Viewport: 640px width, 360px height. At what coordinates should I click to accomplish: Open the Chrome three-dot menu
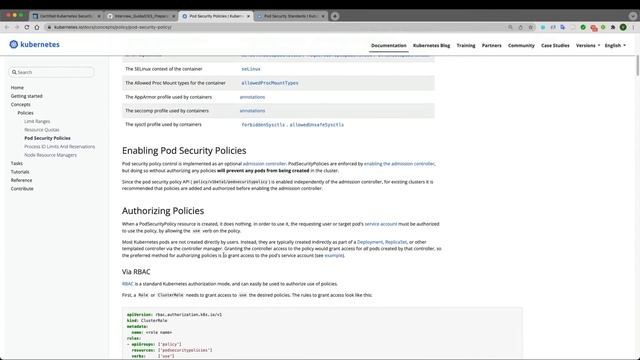(633, 27)
